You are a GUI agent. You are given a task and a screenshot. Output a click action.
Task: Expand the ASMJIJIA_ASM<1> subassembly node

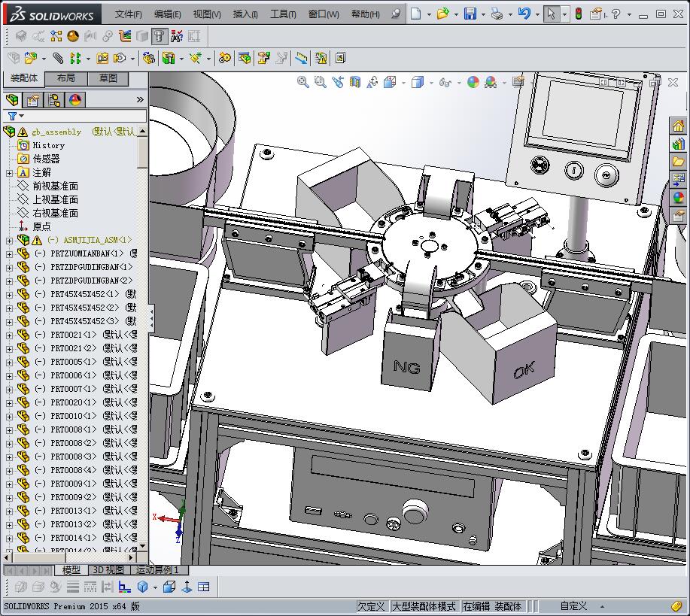(x=9, y=240)
